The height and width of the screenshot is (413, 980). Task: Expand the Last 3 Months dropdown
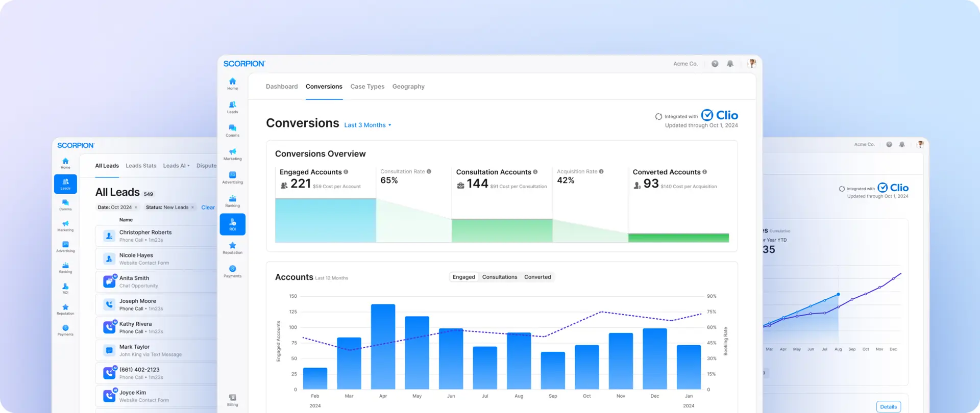tap(367, 125)
